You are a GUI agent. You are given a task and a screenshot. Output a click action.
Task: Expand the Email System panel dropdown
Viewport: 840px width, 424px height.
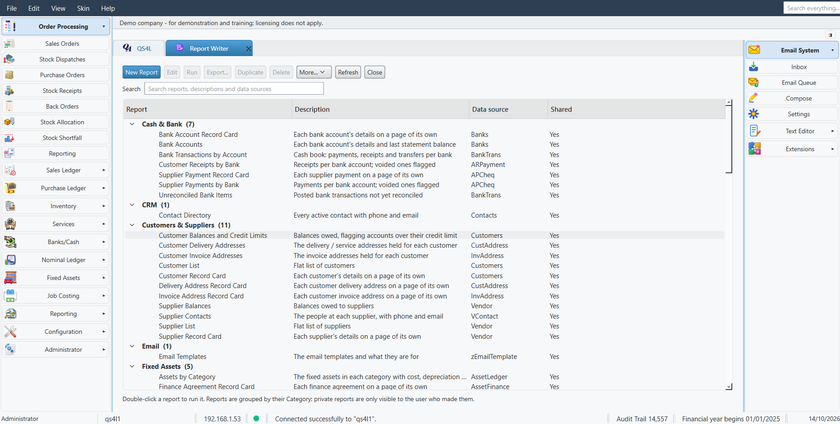pos(832,50)
